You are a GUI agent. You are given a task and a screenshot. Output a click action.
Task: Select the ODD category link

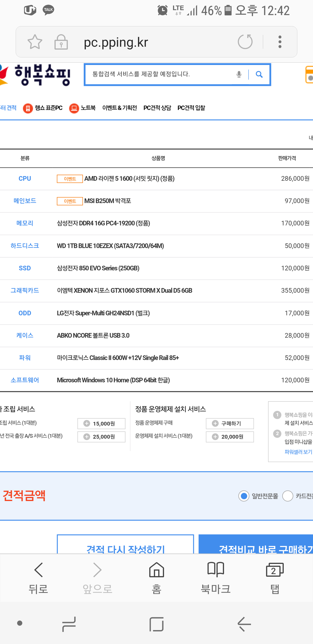25,313
